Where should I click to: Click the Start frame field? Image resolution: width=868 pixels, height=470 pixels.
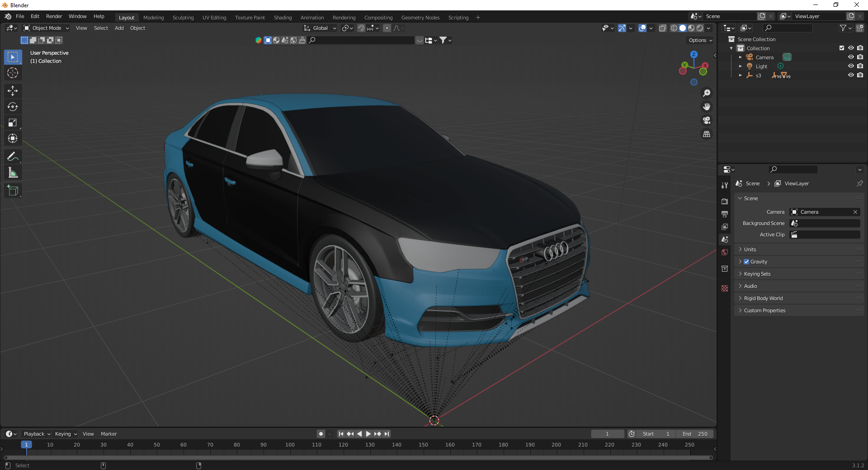click(656, 434)
